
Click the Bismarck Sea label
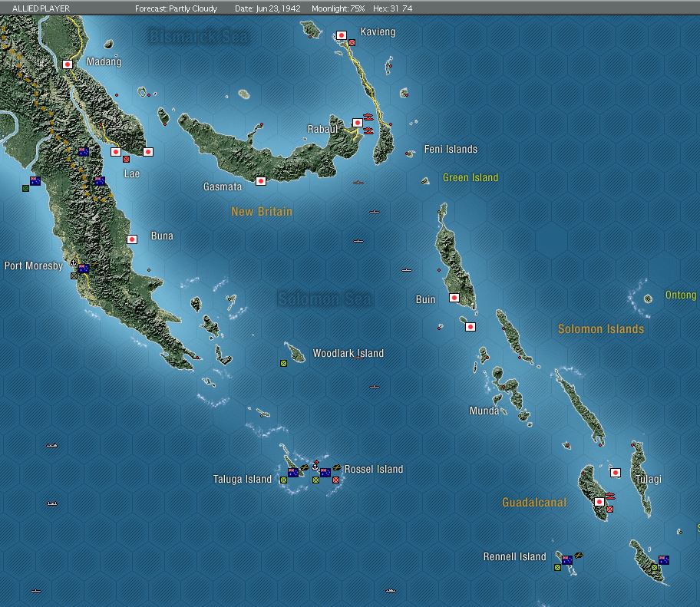(199, 36)
